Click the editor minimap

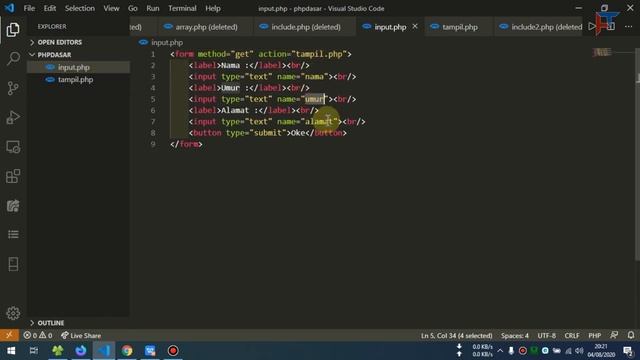(x=602, y=52)
